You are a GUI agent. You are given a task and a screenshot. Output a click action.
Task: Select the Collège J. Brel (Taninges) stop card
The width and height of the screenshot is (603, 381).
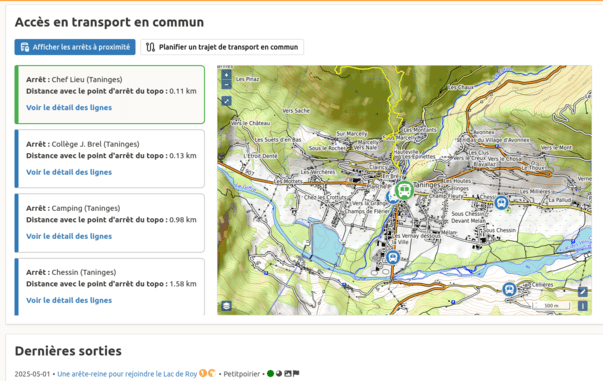tap(110, 159)
